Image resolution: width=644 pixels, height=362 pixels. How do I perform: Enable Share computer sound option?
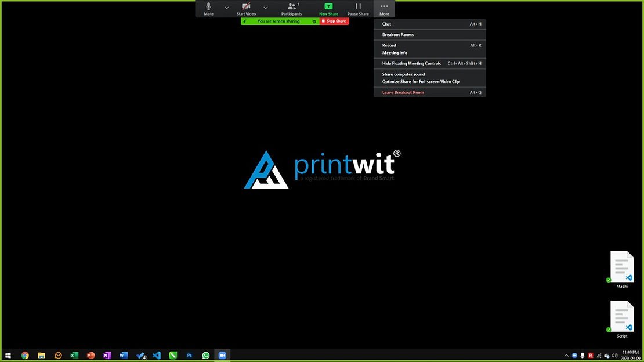click(403, 74)
